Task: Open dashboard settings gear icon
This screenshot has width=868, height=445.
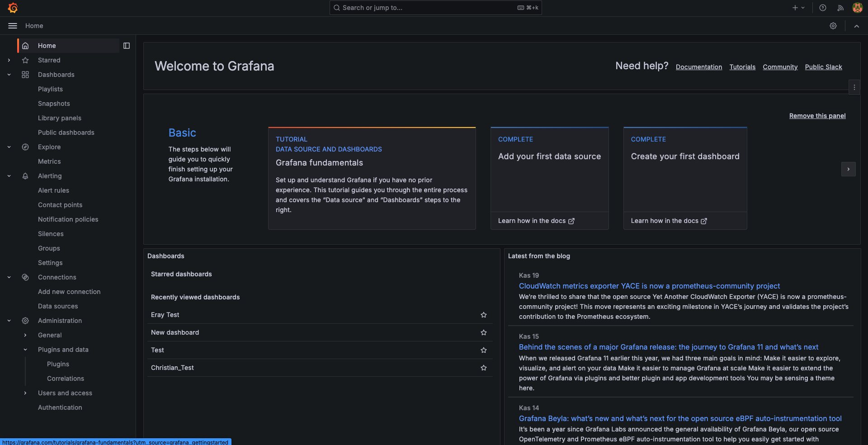Action: pyautogui.click(x=833, y=26)
